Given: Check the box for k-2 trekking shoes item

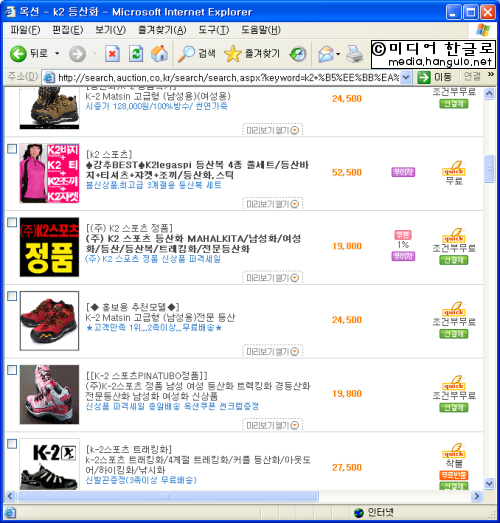Looking at the screenshot, I should click(x=12, y=444).
